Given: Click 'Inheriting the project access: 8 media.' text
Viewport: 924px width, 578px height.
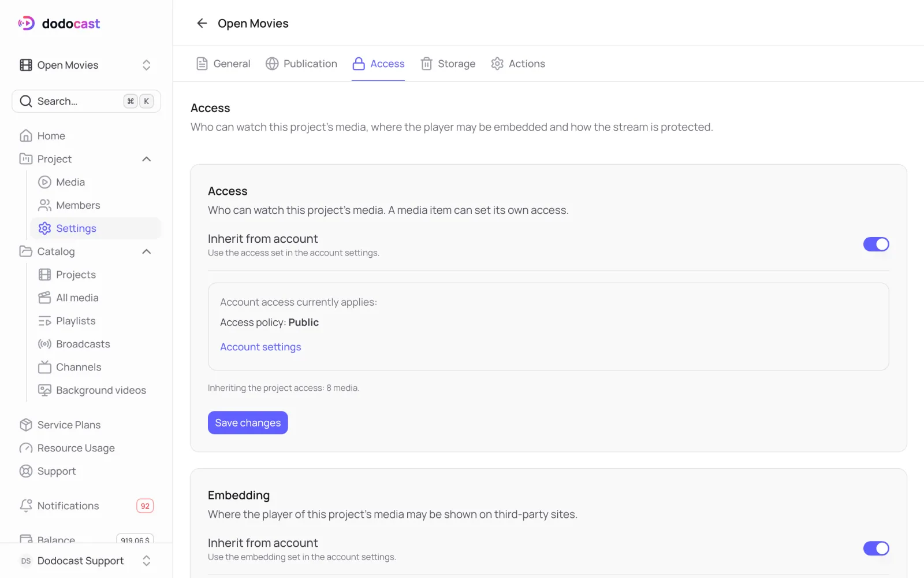Looking at the screenshot, I should pos(284,388).
